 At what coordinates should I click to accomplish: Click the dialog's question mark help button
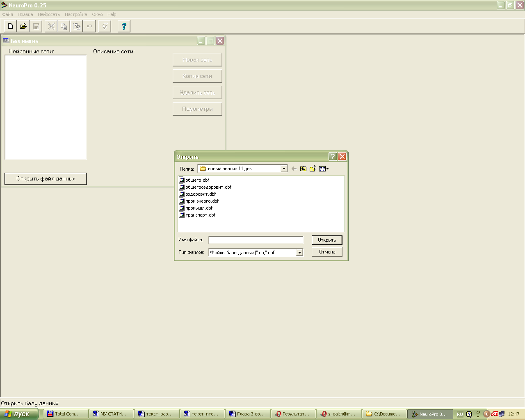[x=333, y=157]
